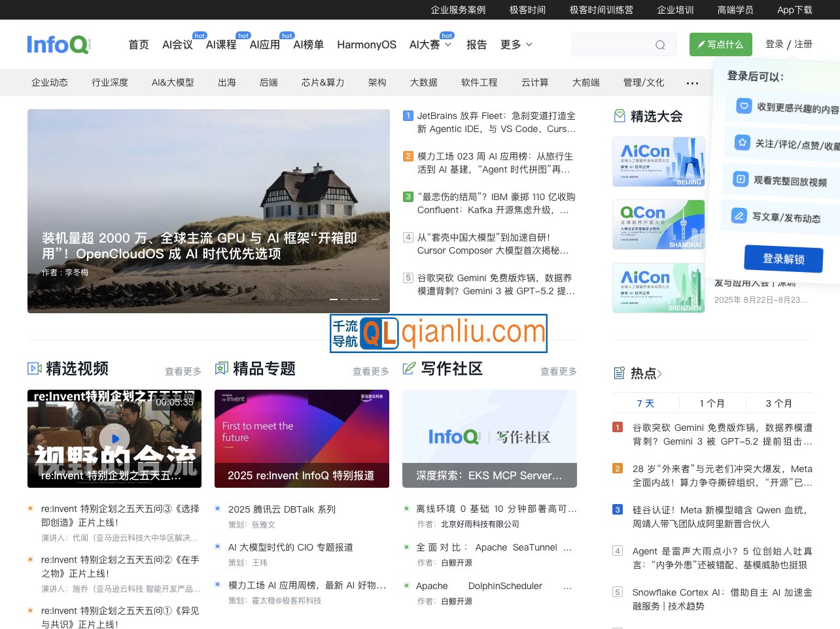
Task: Click the search magnifier icon
Action: tap(660, 45)
